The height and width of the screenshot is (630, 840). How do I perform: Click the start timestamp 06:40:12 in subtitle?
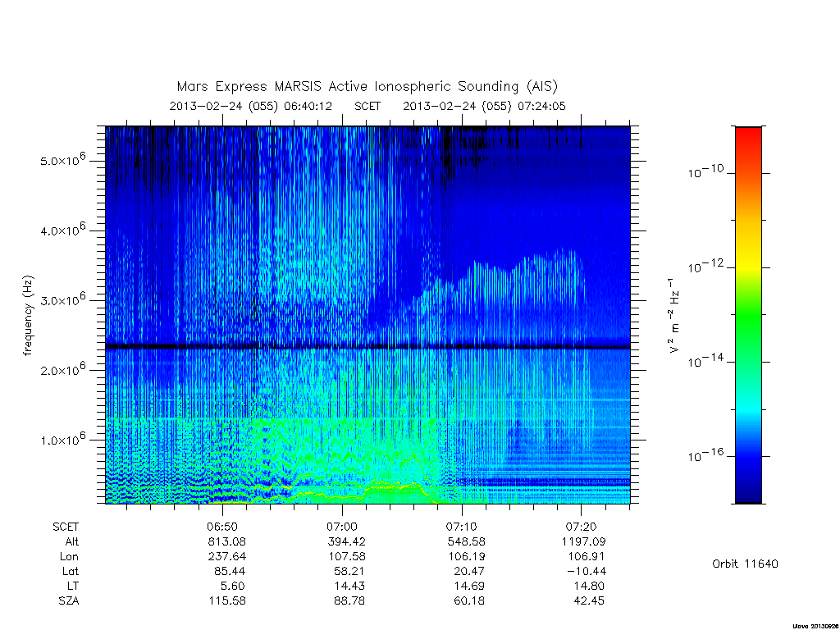point(308,106)
